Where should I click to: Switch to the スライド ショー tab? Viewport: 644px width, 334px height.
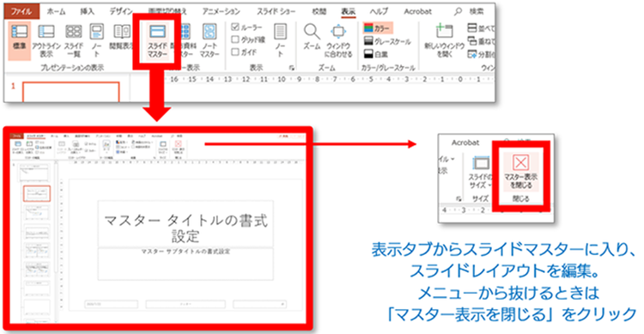[x=276, y=11]
